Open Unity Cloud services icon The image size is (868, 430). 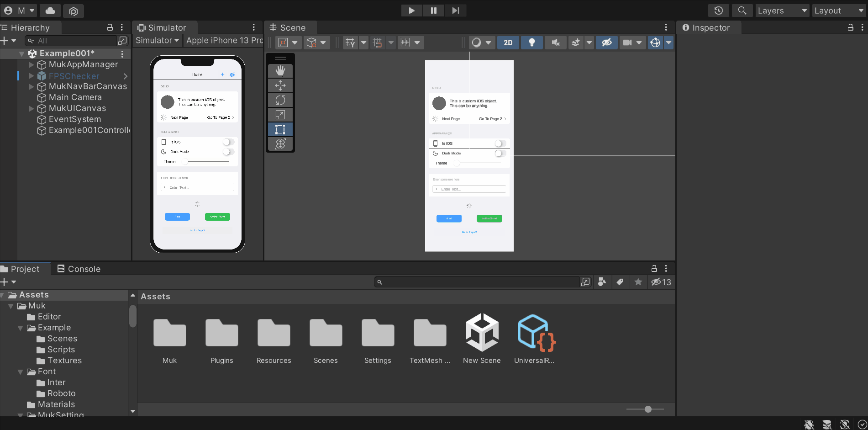[x=50, y=11]
